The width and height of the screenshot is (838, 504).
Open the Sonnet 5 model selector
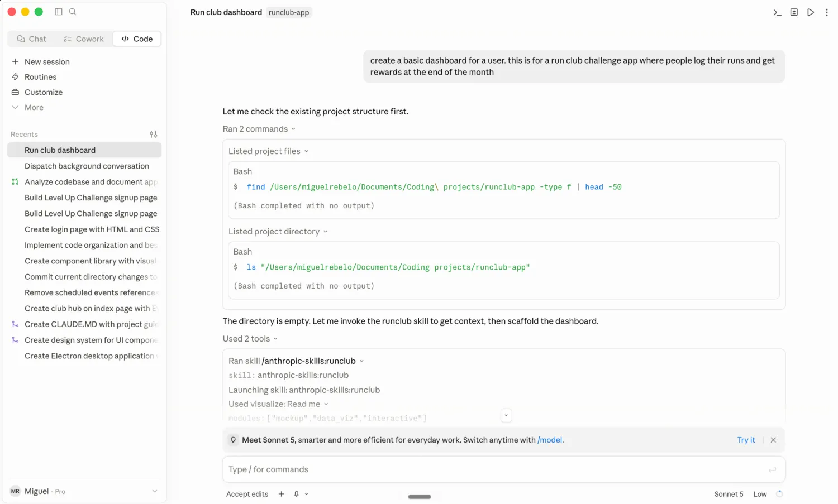729,494
